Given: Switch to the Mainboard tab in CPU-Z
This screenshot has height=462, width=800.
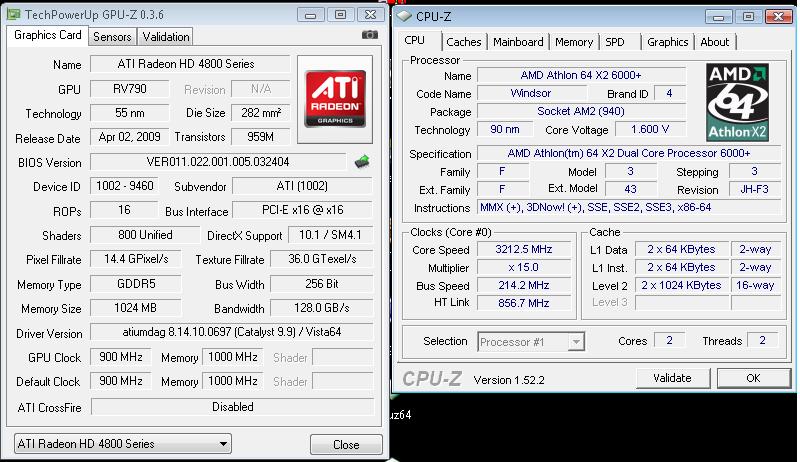Looking at the screenshot, I should point(518,42).
